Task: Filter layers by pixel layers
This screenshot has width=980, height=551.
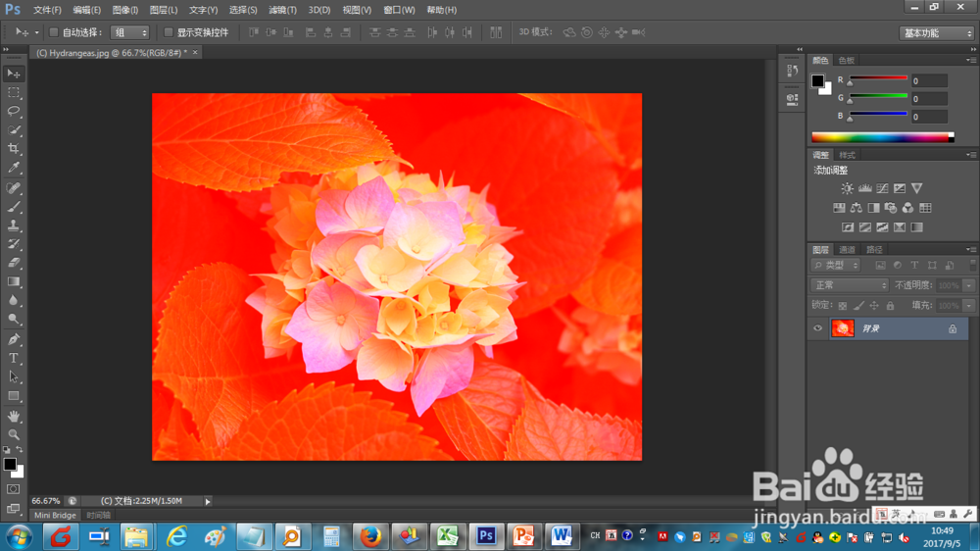Action: pos(880,265)
